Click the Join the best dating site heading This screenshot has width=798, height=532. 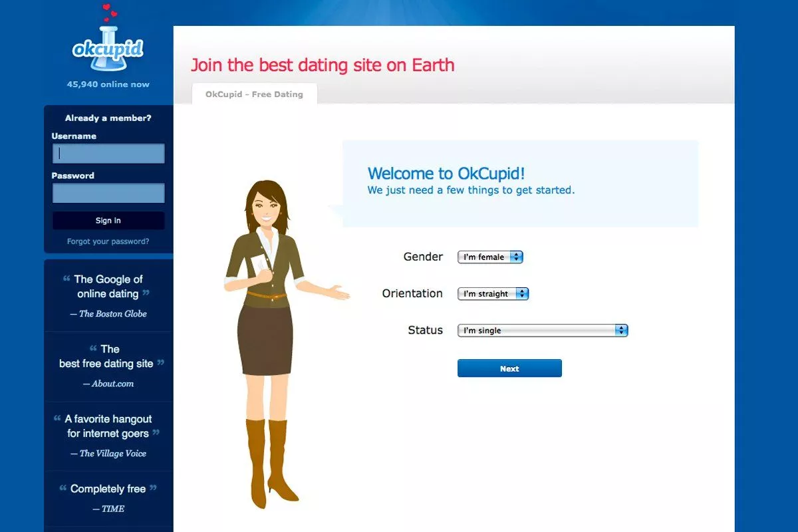point(323,65)
